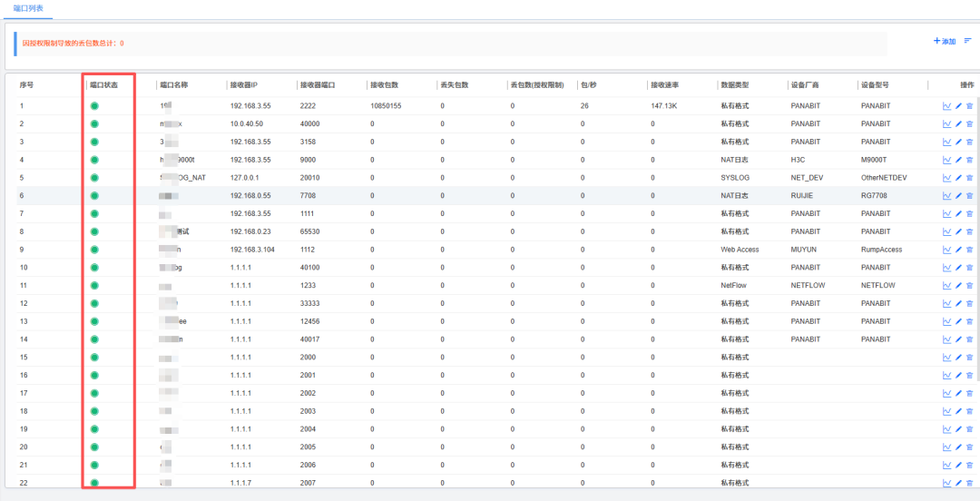Image resolution: width=980 pixels, height=501 pixels.
Task: Click the Web Access data type cell
Action: click(740, 250)
